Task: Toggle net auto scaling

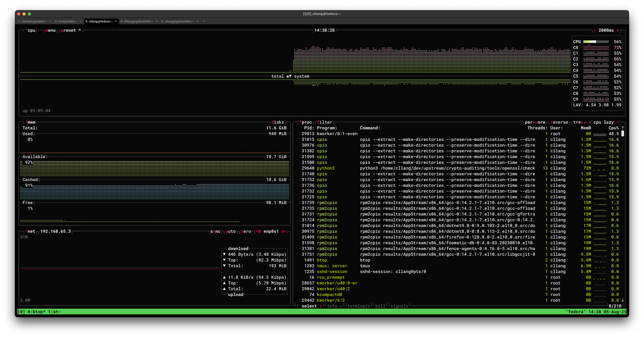Action: click(x=230, y=232)
